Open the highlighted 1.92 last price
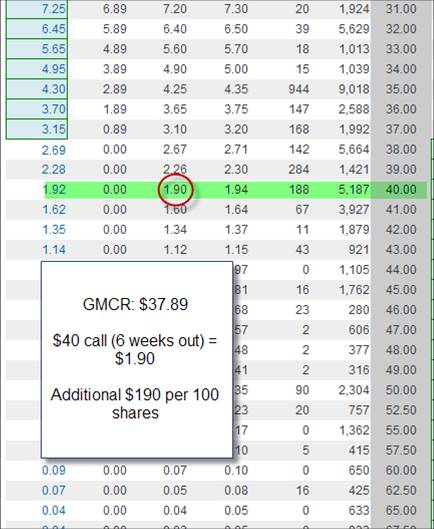Viewport: 434px width, 529px height. coord(55,190)
